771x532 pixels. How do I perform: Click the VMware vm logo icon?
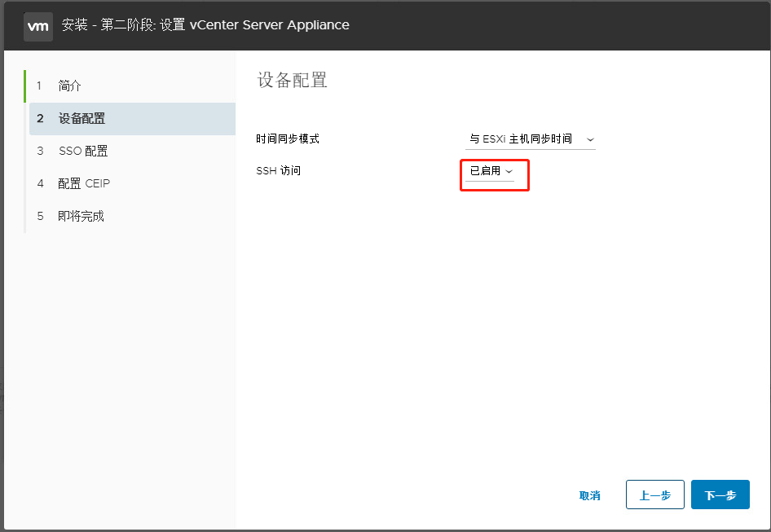[37, 27]
